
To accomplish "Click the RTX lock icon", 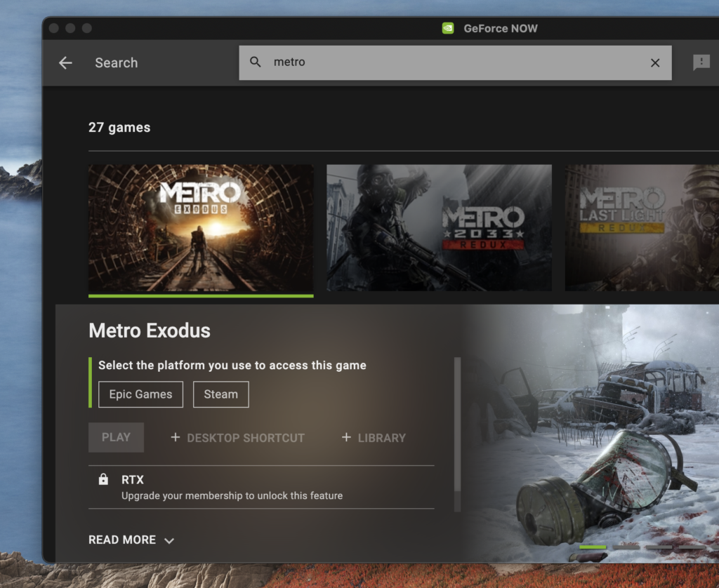I will 104,479.
